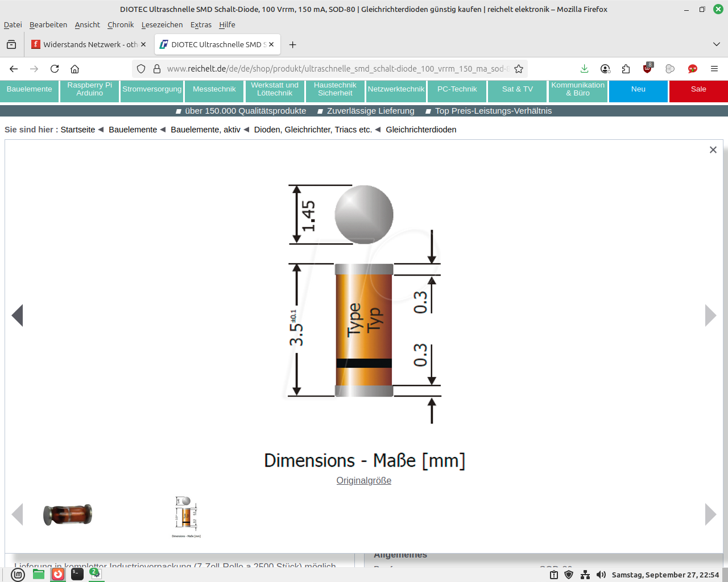Open the extensions puzzle icon
The height and width of the screenshot is (582, 728).
[x=626, y=69]
